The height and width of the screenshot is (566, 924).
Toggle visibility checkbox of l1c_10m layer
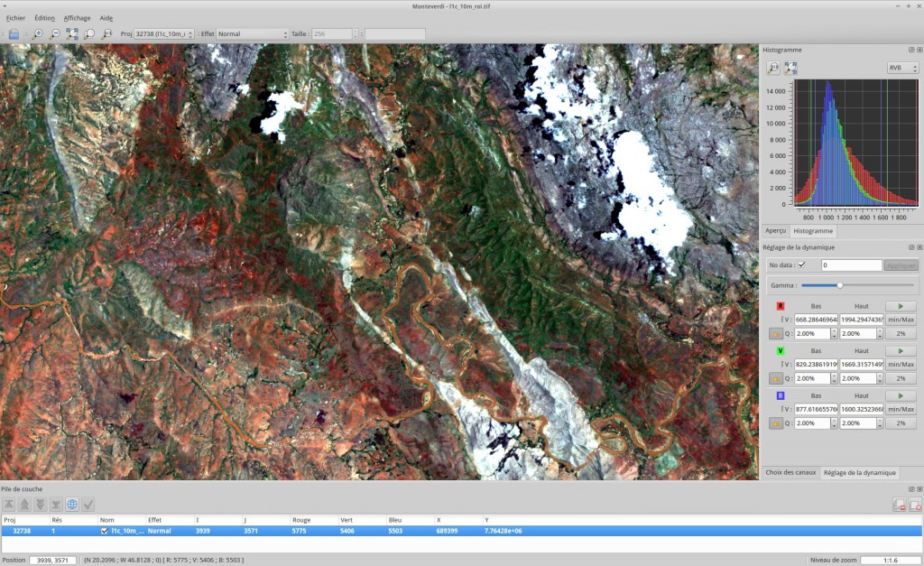point(105,531)
